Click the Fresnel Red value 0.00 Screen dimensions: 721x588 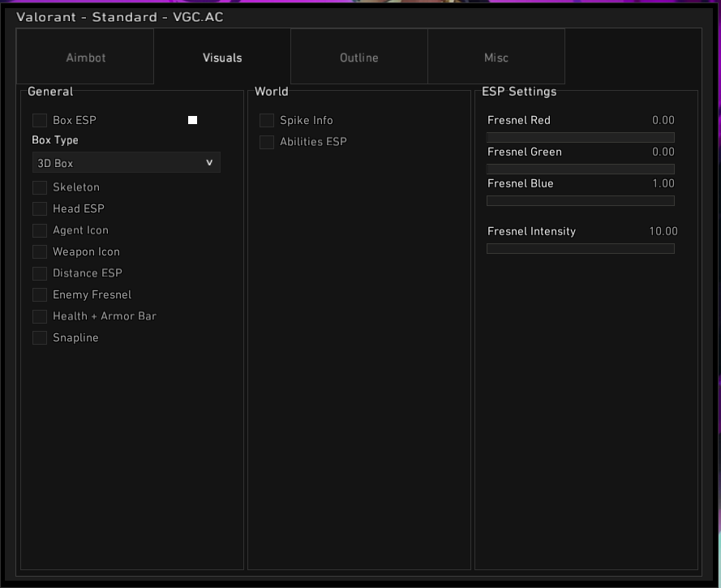pyautogui.click(x=663, y=121)
